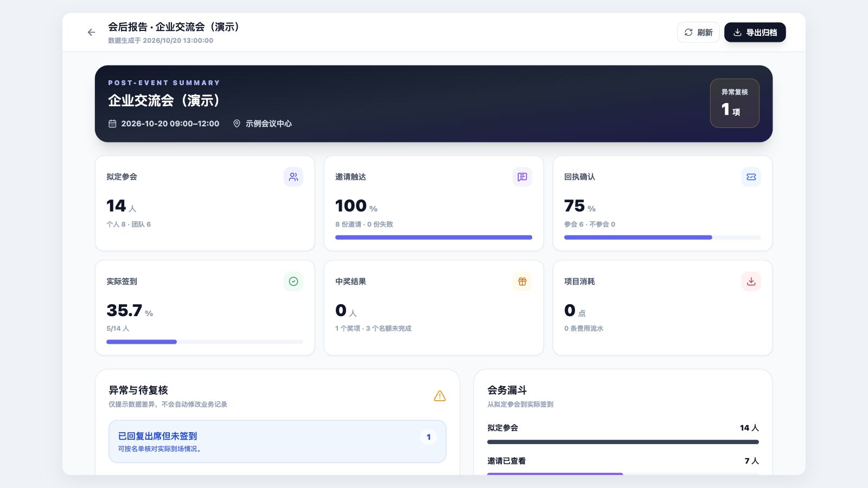Click the 回执确认 value 75 %
The height and width of the screenshot is (488, 868).
point(580,206)
